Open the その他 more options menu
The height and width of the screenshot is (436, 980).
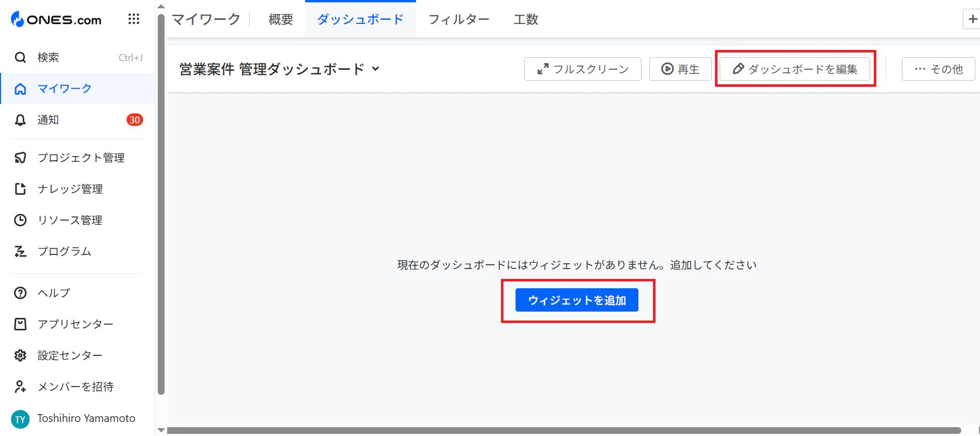click(x=938, y=69)
